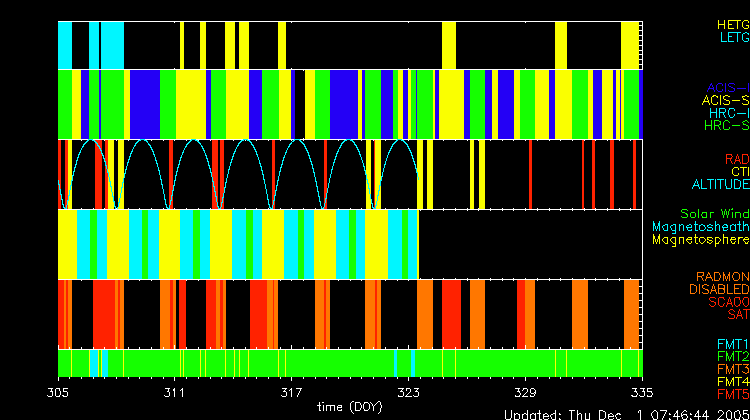Image resolution: width=750 pixels, height=420 pixels.
Task: Click the HETG legend label
Action: (733, 24)
